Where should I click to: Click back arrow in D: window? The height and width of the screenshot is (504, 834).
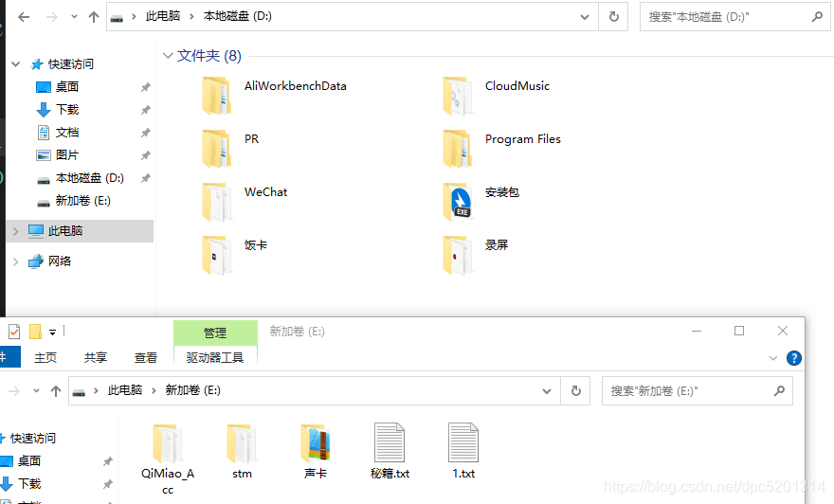click(x=24, y=17)
